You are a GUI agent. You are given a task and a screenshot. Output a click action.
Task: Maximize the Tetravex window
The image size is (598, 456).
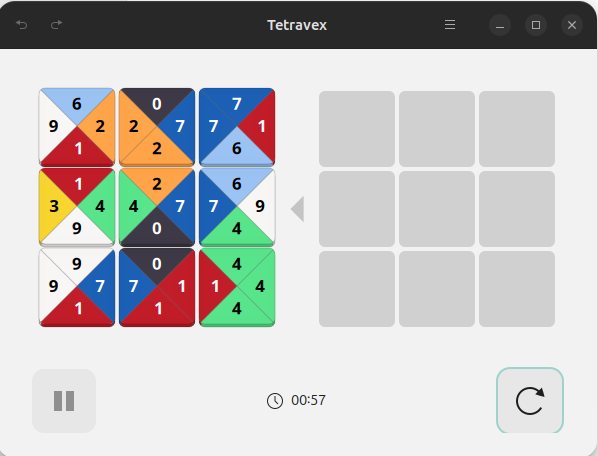coord(536,25)
